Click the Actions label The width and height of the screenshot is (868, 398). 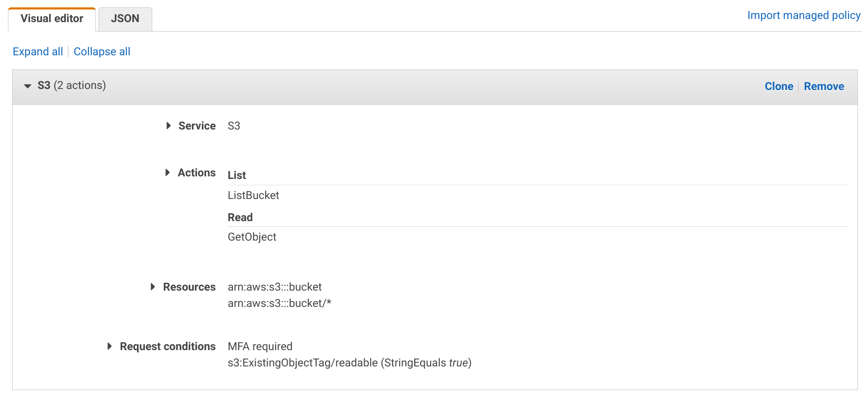click(197, 173)
